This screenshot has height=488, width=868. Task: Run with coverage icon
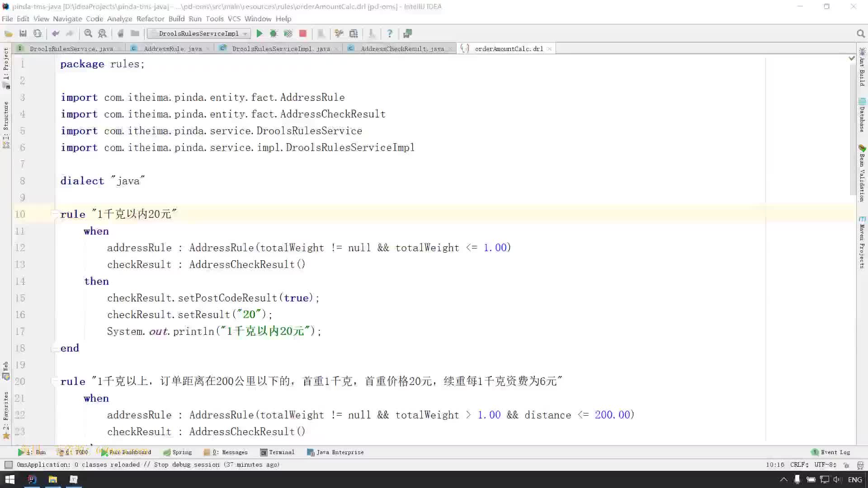(x=288, y=33)
